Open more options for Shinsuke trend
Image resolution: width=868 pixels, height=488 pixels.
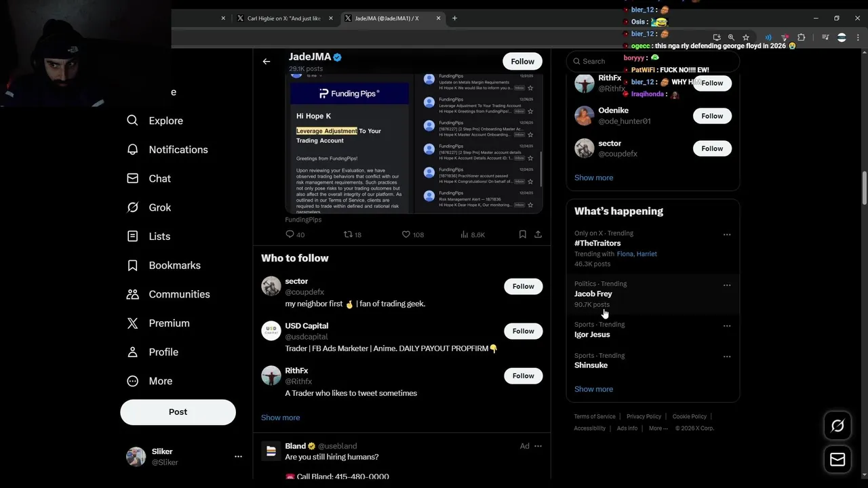coord(727,357)
